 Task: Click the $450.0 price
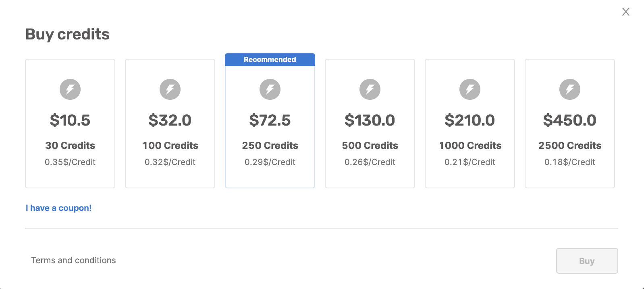570,120
